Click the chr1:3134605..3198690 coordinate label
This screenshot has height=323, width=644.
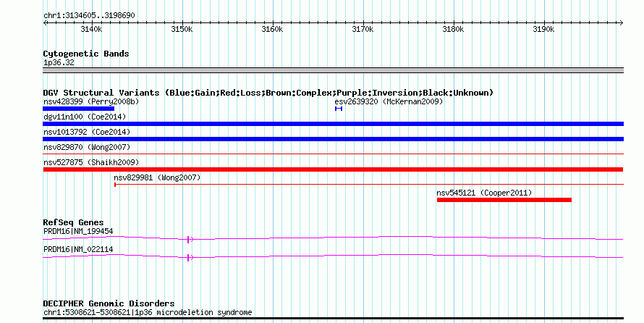[89, 16]
